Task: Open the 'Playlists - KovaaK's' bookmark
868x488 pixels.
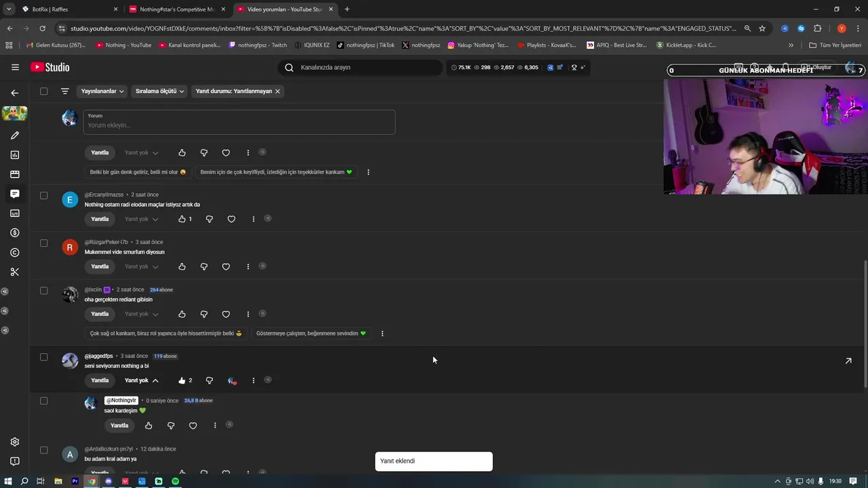Action: [x=547, y=45]
